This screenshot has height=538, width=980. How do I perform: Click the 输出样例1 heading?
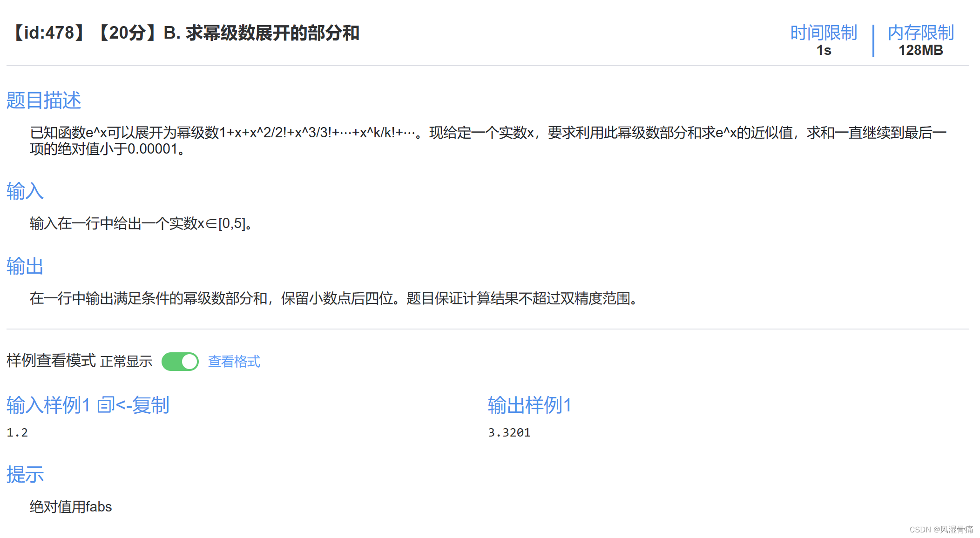tap(529, 405)
